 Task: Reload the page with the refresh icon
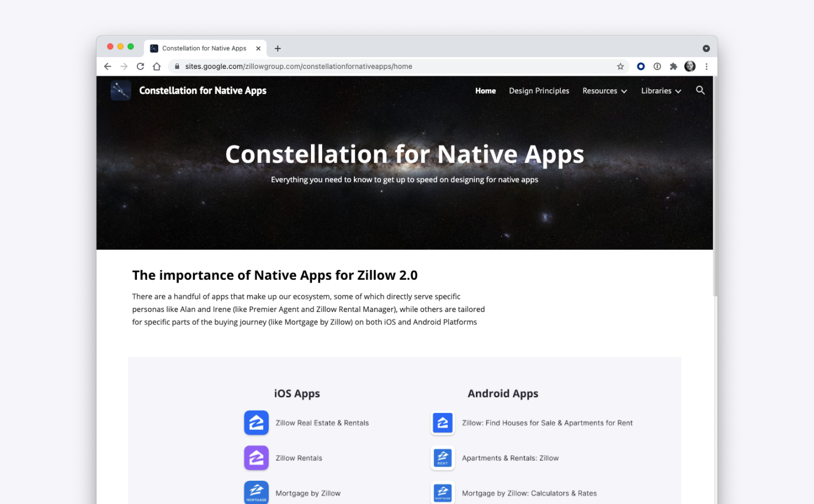pos(140,67)
